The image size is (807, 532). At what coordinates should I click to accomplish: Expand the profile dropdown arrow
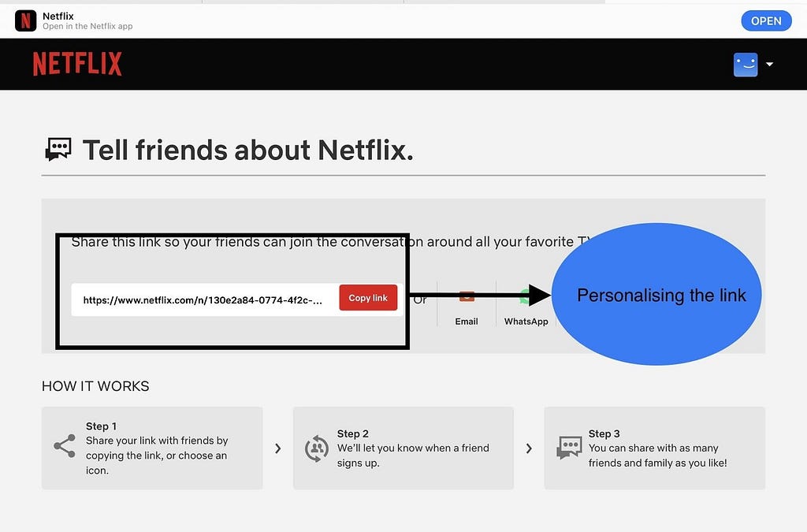tap(769, 65)
